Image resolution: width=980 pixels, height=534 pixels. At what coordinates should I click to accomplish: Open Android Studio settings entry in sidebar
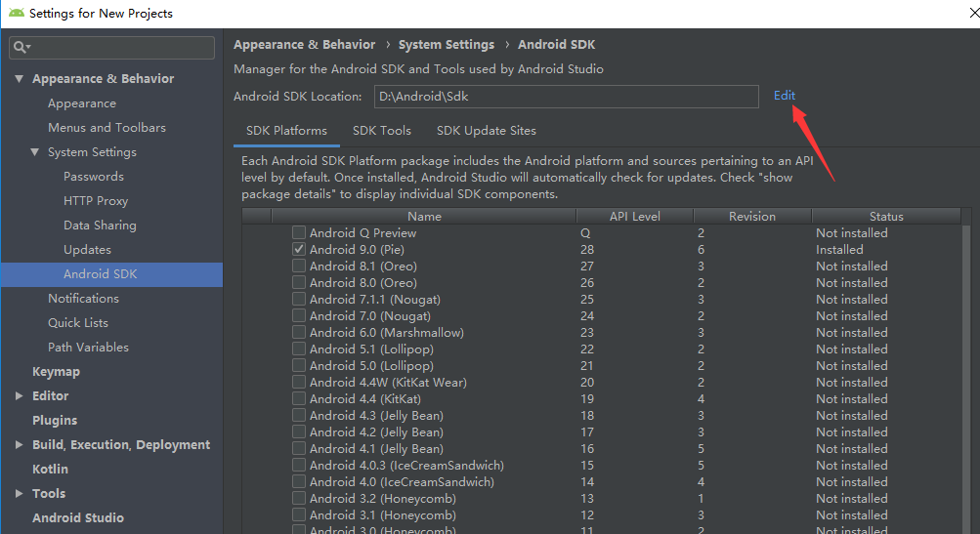point(78,517)
